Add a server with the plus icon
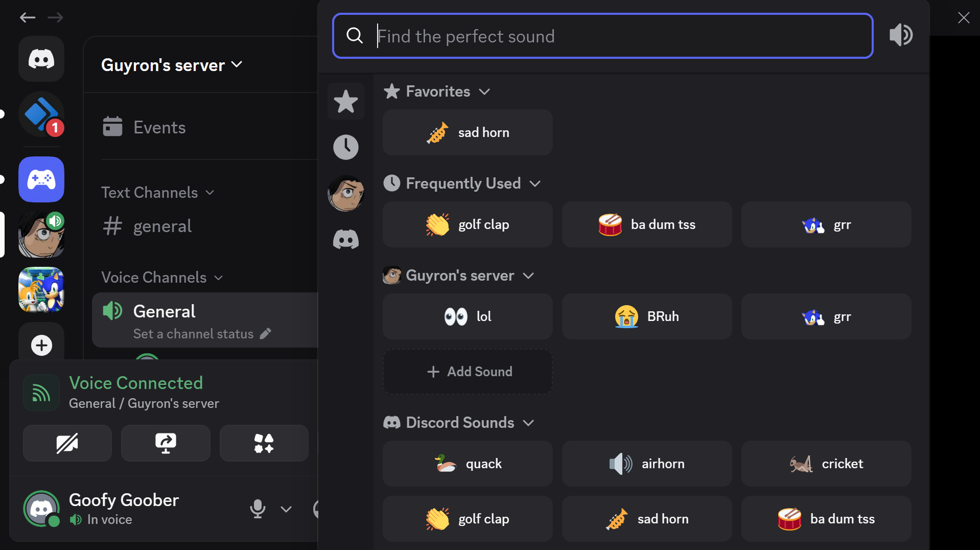The width and height of the screenshot is (980, 550). [x=41, y=345]
